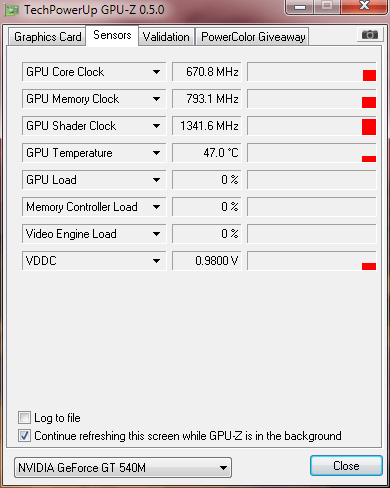Disable Continue refreshing in background checkbox
Viewport: 390px width, 488px height.
click(x=24, y=436)
